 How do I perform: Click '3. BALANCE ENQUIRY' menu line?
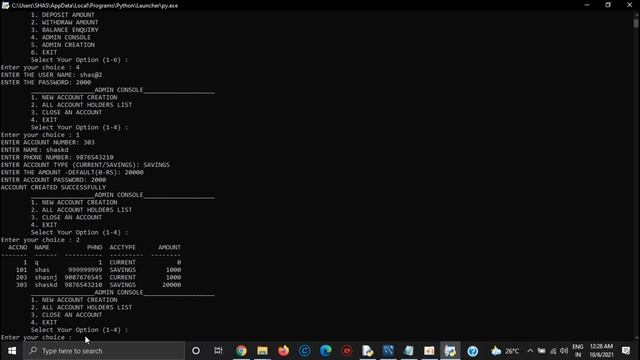(x=64, y=30)
